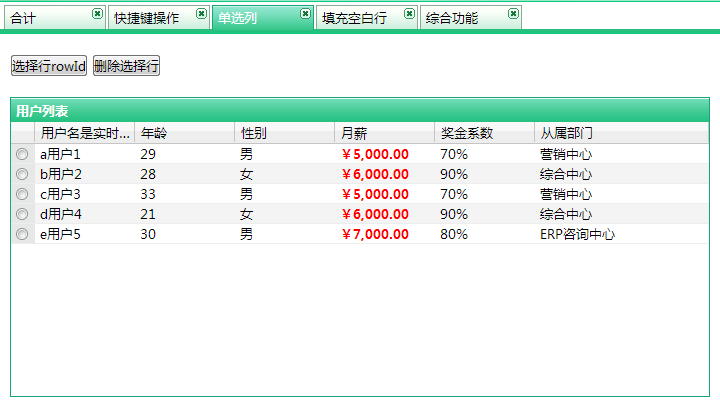Click e用户5's gender cell 男
The image size is (720, 403).
click(x=285, y=235)
